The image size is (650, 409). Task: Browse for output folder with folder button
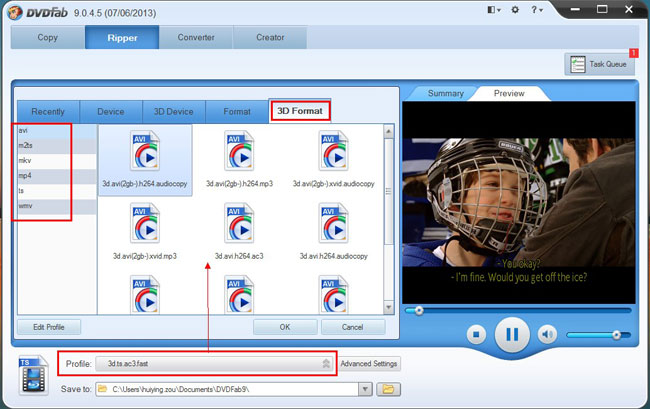point(388,389)
